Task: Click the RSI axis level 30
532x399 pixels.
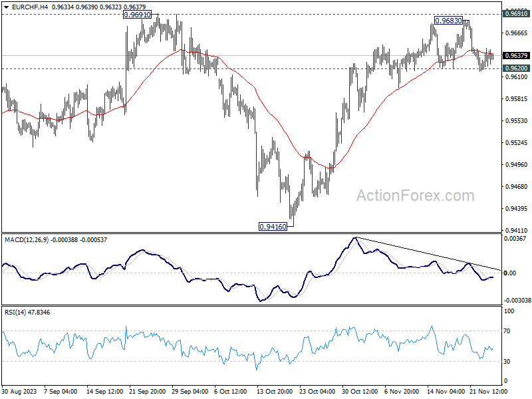Action: click(x=507, y=362)
